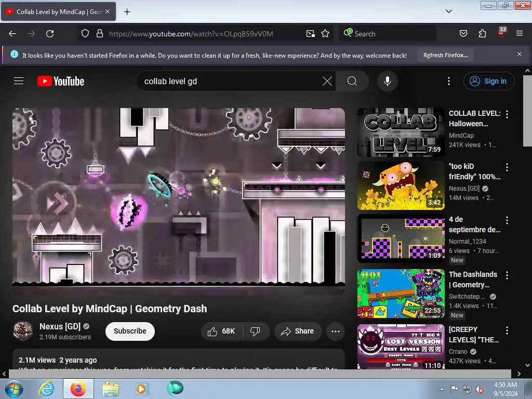Like the video with thumbs up
Viewport: 532px width, 399px height.
pyautogui.click(x=222, y=331)
